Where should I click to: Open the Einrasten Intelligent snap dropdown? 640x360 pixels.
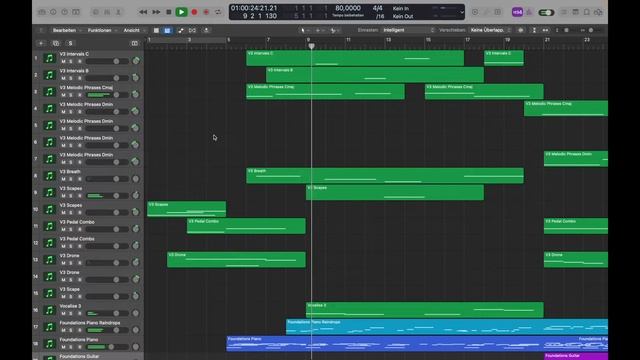pyautogui.click(x=408, y=30)
